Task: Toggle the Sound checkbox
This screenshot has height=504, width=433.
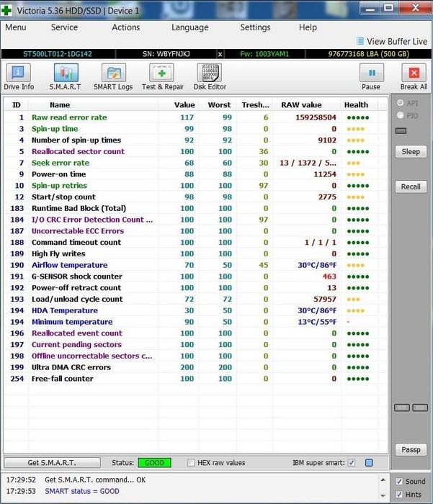Action: tap(399, 482)
